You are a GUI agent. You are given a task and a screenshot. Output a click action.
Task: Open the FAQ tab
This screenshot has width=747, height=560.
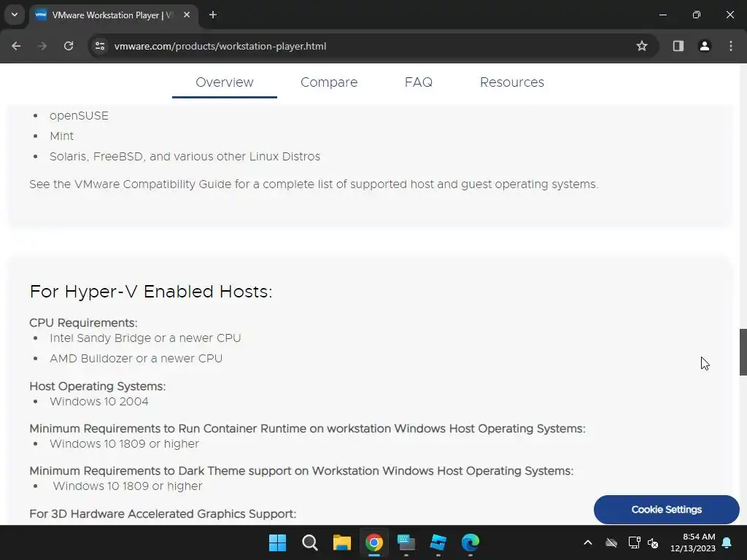(x=418, y=82)
